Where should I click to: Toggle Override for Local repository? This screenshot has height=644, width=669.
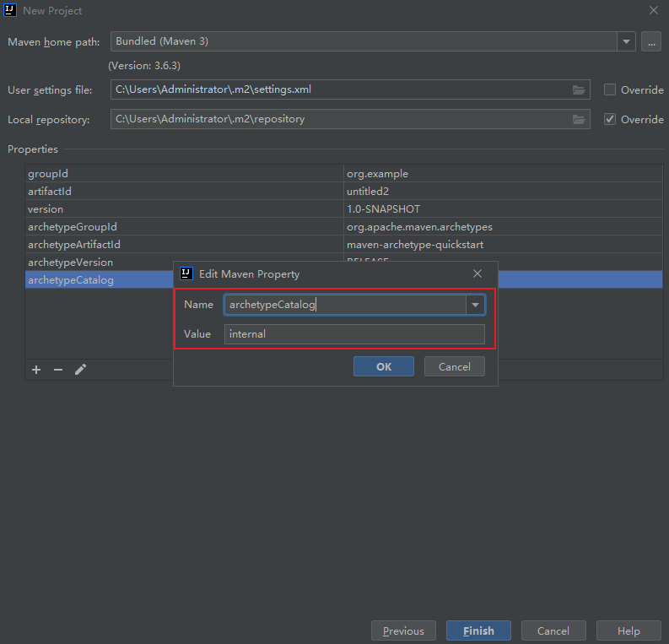pyautogui.click(x=610, y=120)
